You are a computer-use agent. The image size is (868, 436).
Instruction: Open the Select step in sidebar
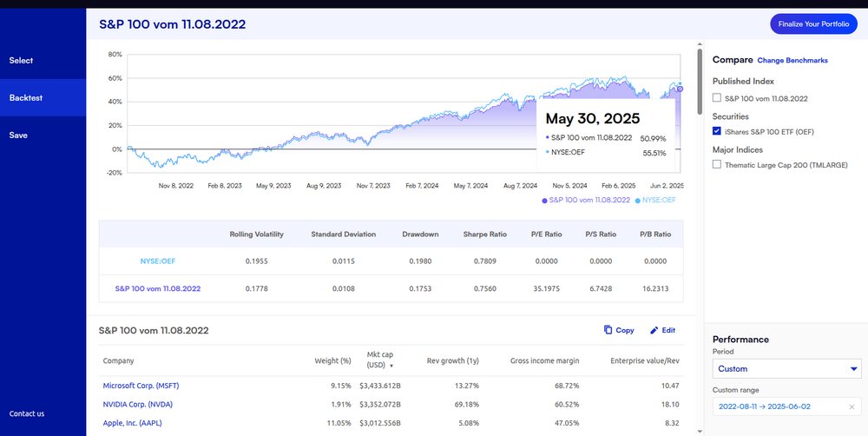coord(21,60)
